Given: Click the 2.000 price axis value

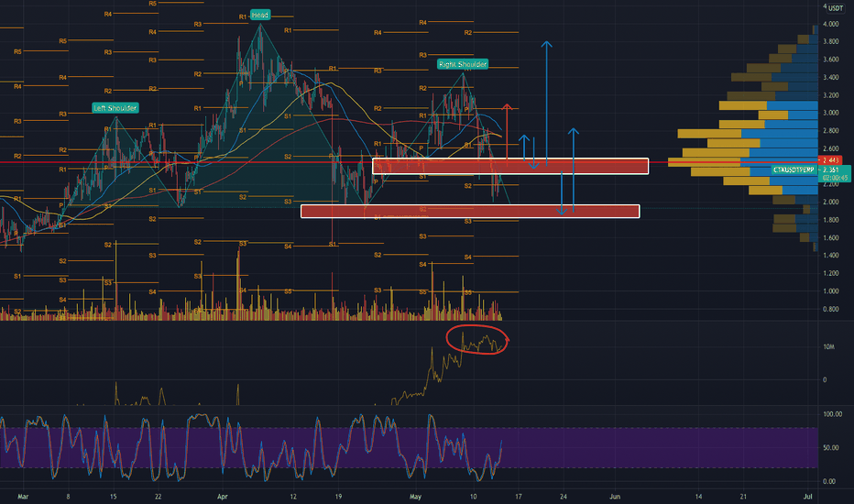Looking at the screenshot, I should click(x=830, y=202).
